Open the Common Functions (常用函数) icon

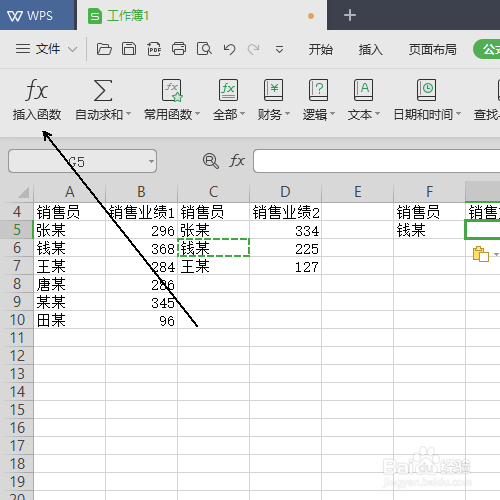point(172,90)
